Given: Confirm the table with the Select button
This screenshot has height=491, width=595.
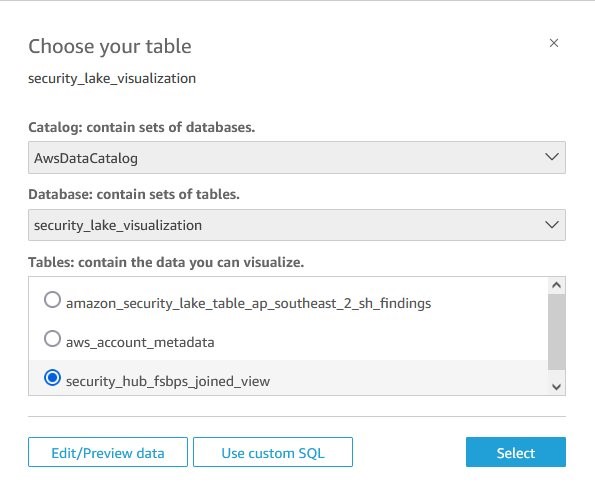Looking at the screenshot, I should click(516, 452).
